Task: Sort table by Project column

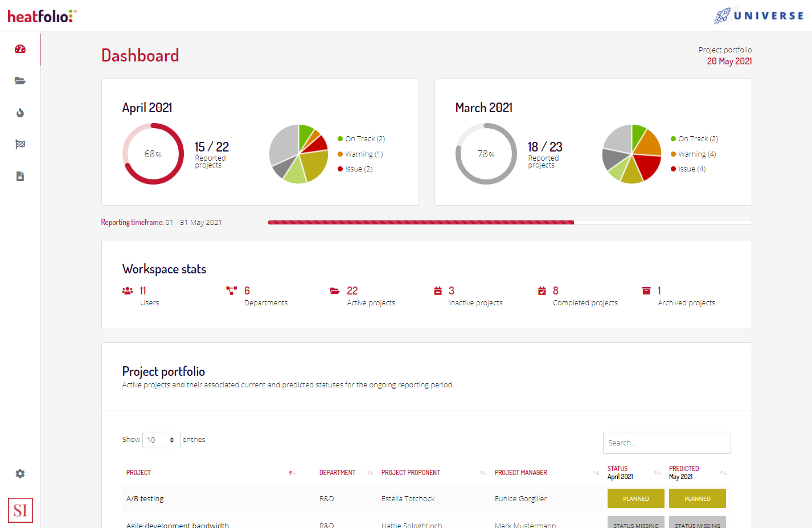Action: [x=139, y=473]
